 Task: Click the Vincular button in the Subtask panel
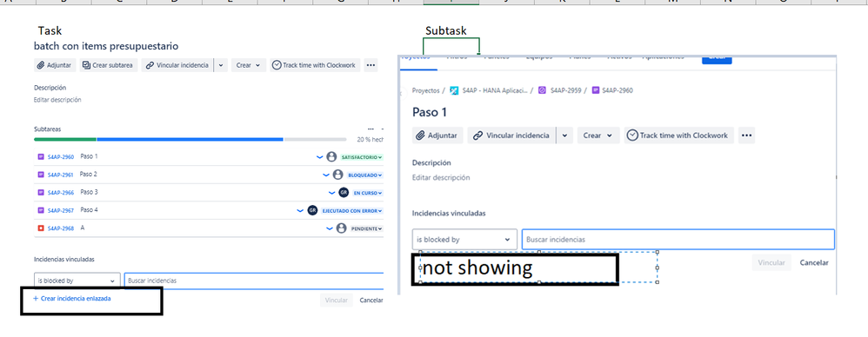tap(771, 263)
